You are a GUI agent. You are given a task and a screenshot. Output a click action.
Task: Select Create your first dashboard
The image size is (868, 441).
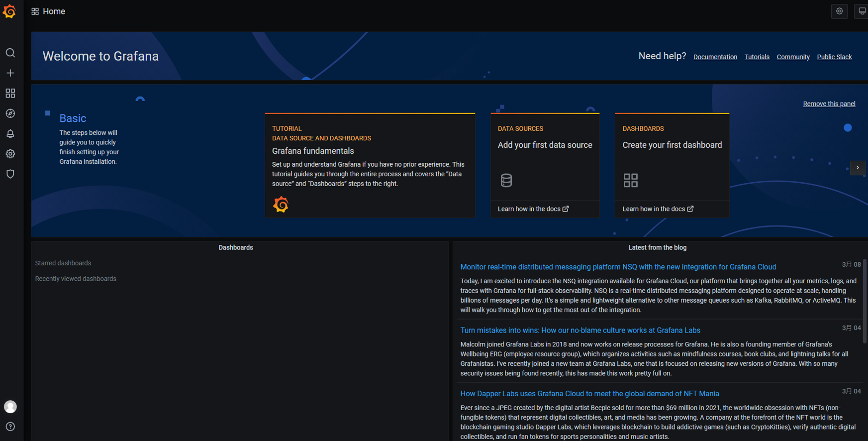pyautogui.click(x=672, y=145)
